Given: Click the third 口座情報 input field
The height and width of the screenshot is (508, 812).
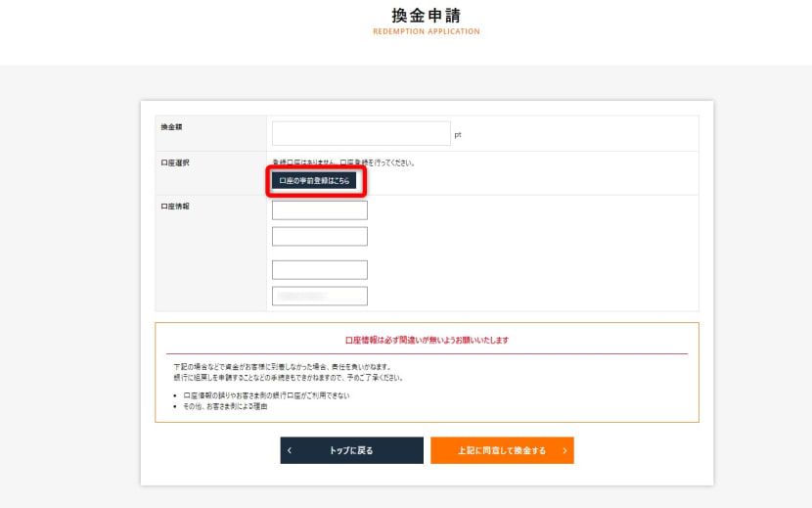Looking at the screenshot, I should [x=320, y=270].
